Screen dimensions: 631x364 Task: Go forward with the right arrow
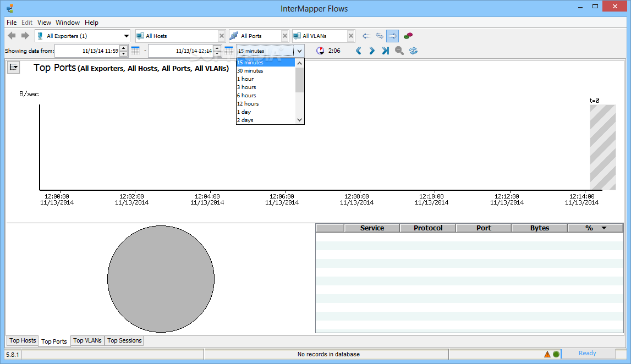click(25, 36)
